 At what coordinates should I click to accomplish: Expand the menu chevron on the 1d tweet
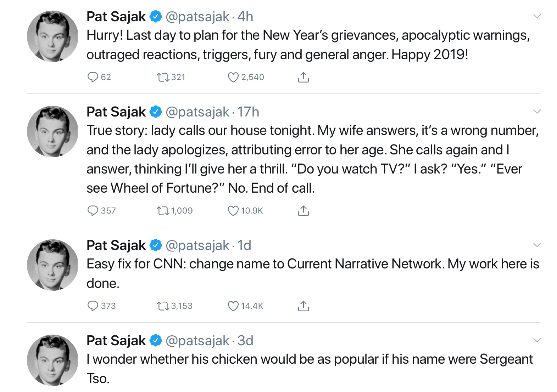click(x=537, y=245)
